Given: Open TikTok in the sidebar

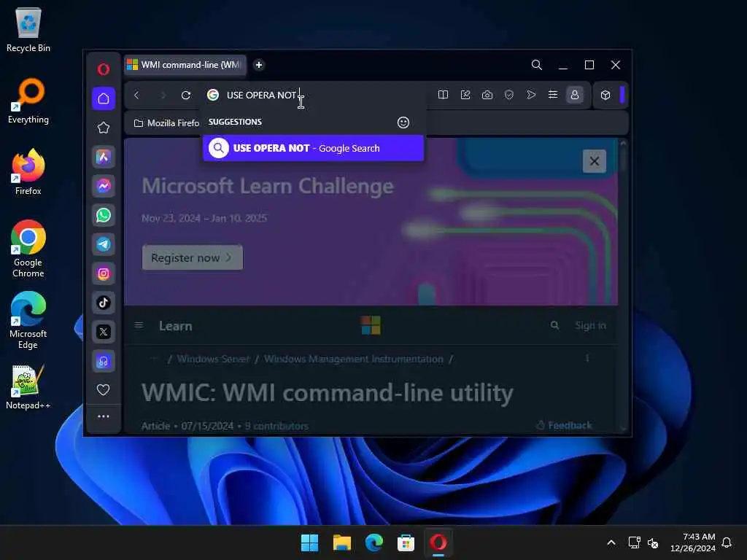Looking at the screenshot, I should [104, 303].
